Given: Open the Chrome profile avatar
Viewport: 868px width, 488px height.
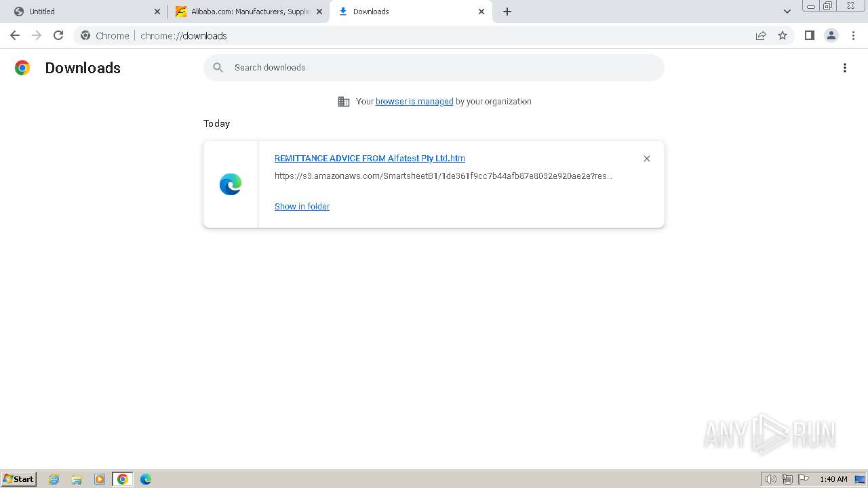Looking at the screenshot, I should pyautogui.click(x=831, y=35).
